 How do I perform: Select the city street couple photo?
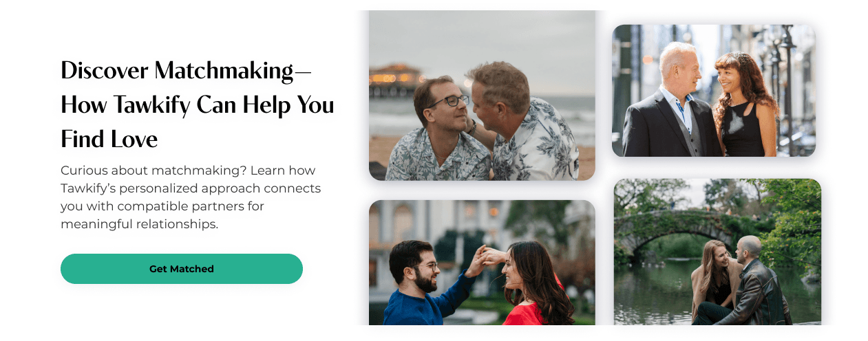(x=714, y=91)
